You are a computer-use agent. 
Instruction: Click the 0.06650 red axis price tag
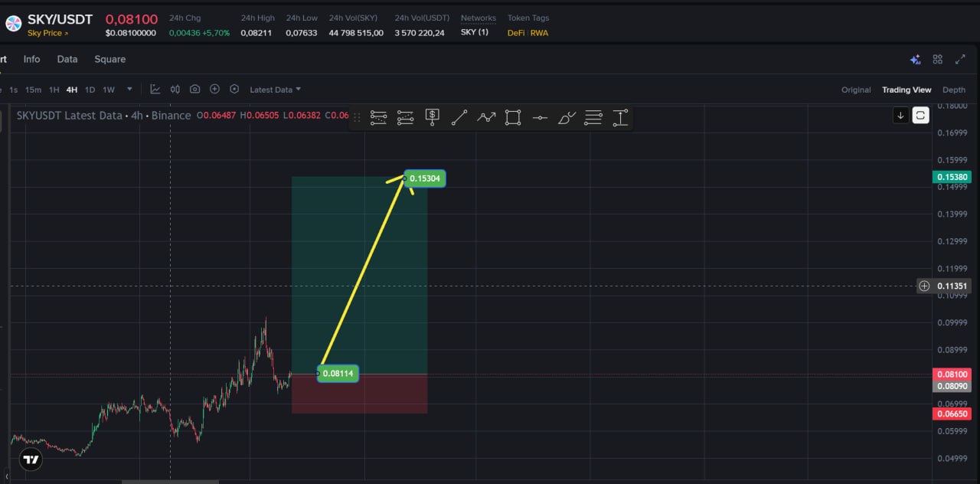(952, 414)
